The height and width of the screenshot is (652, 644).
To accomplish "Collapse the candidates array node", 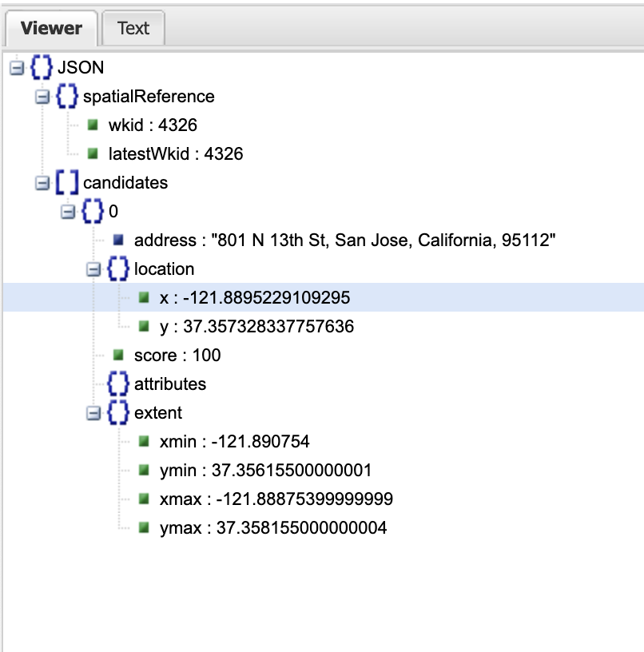I will tap(42, 184).
